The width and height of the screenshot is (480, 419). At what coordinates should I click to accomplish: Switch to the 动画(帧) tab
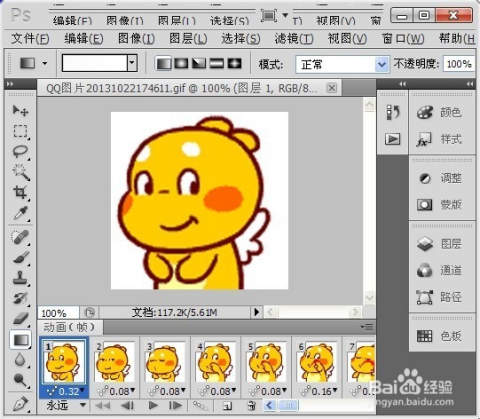(69, 327)
